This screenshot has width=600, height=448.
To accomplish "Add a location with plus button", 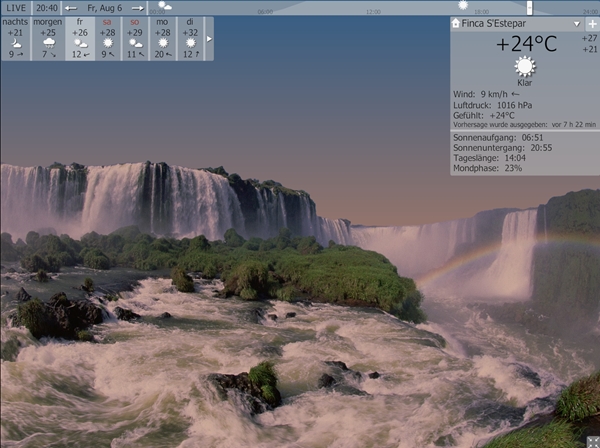I will 593,24.
